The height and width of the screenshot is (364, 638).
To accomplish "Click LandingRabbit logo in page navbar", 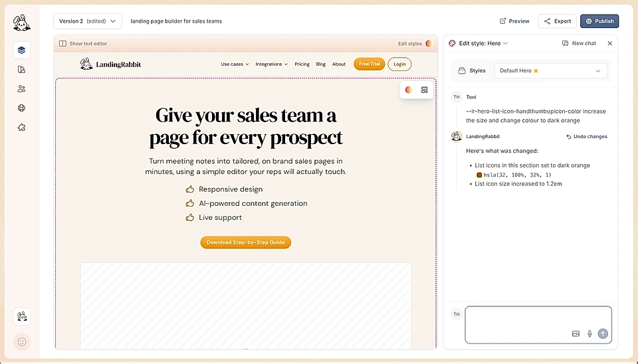I will point(111,64).
